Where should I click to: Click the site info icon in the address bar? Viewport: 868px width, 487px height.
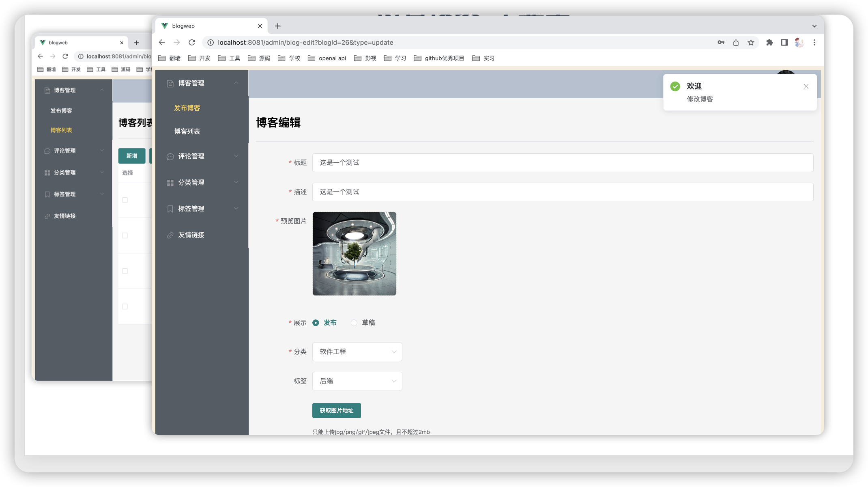coord(211,42)
